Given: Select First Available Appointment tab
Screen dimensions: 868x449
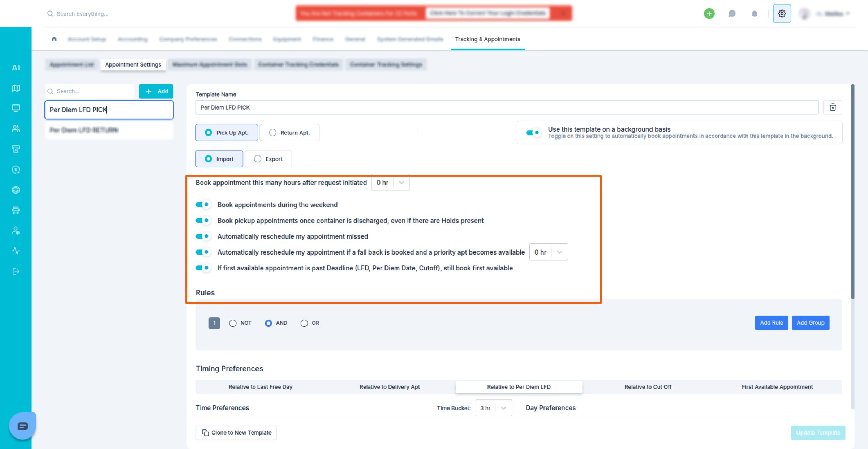Looking at the screenshot, I should coord(777,387).
